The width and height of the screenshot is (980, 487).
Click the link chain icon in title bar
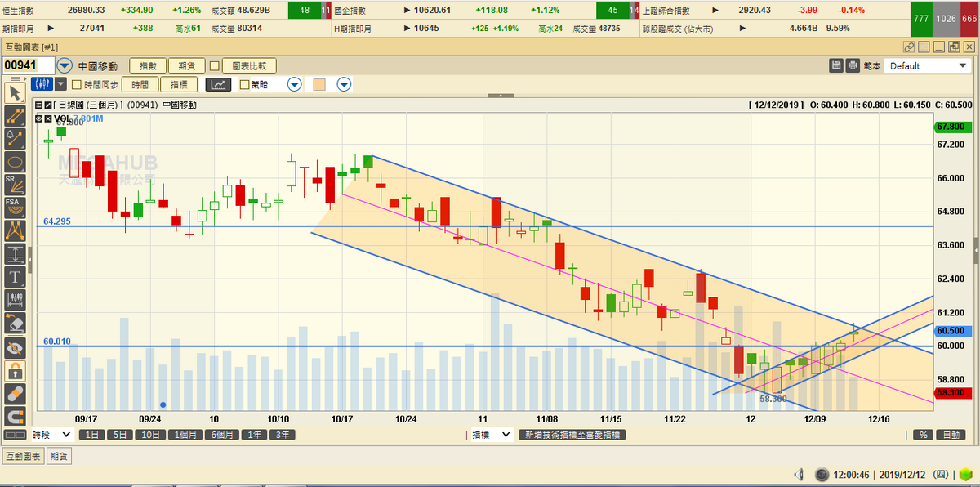[x=910, y=47]
